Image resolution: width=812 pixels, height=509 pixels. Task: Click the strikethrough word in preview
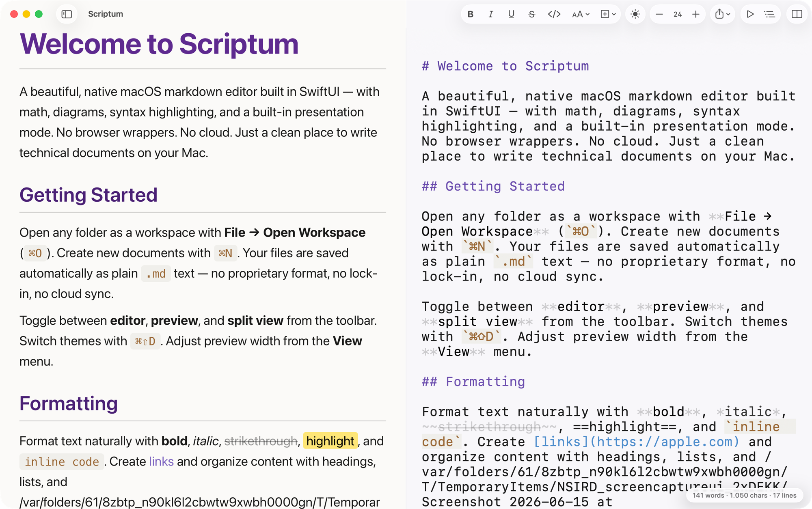click(261, 441)
